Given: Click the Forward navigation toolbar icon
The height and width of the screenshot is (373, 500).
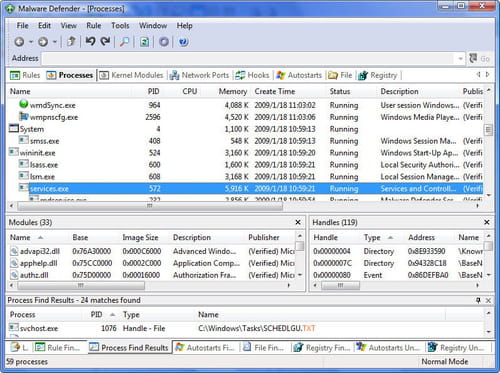Looking at the screenshot, I should (x=43, y=42).
